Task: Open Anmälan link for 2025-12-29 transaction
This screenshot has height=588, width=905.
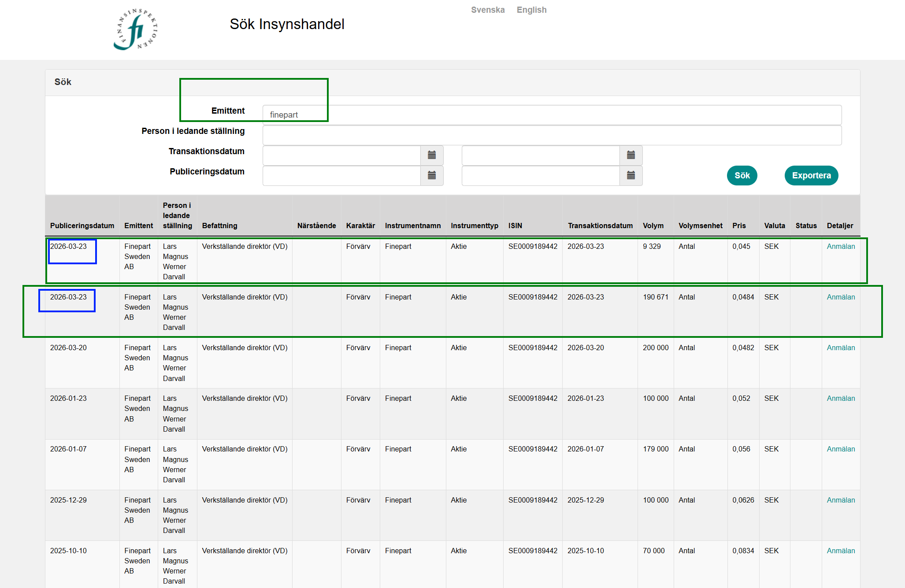Action: (841, 500)
